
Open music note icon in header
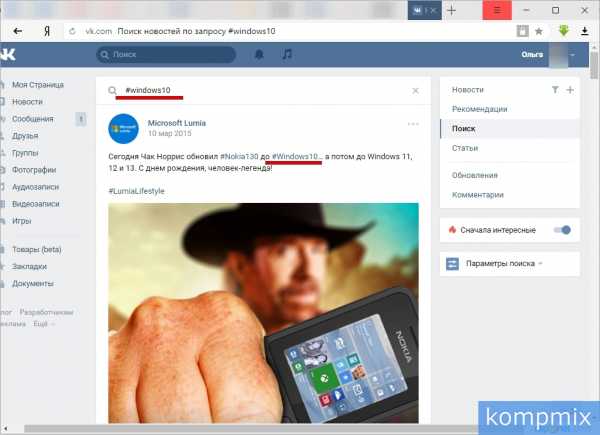287,54
